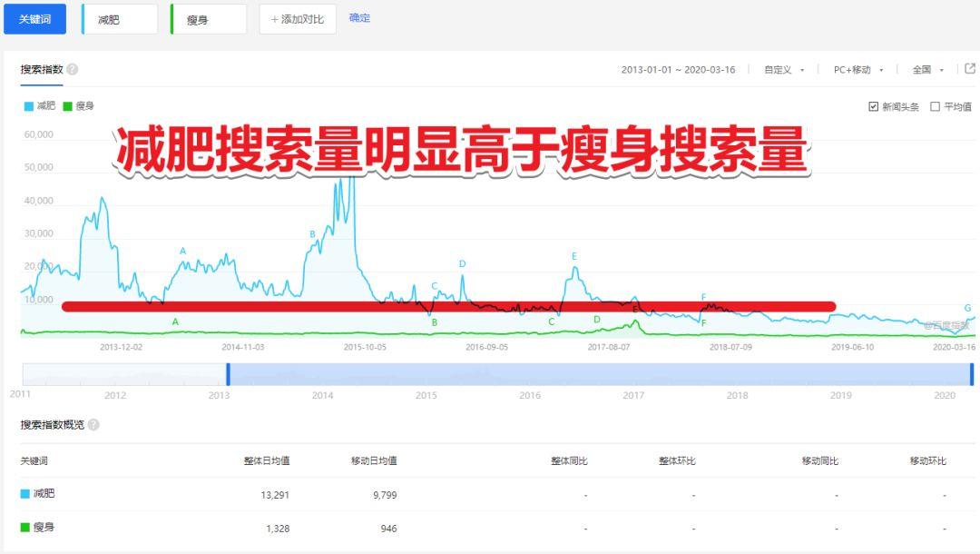
Task: Enable the 平均值 checkbox
Action: tap(935, 106)
